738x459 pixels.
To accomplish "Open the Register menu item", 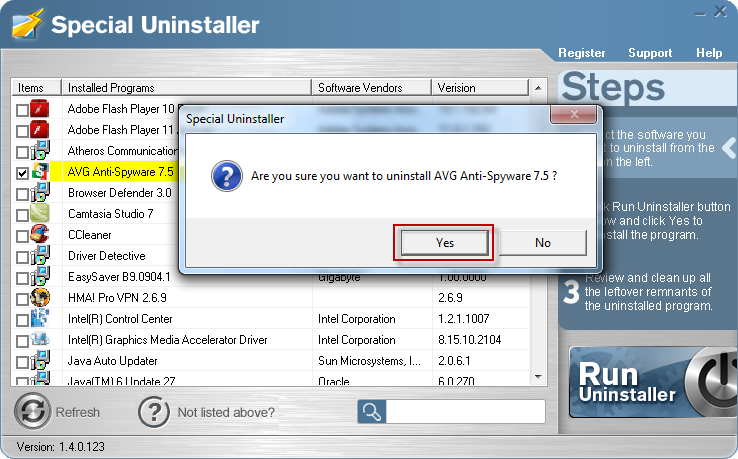I will click(582, 53).
